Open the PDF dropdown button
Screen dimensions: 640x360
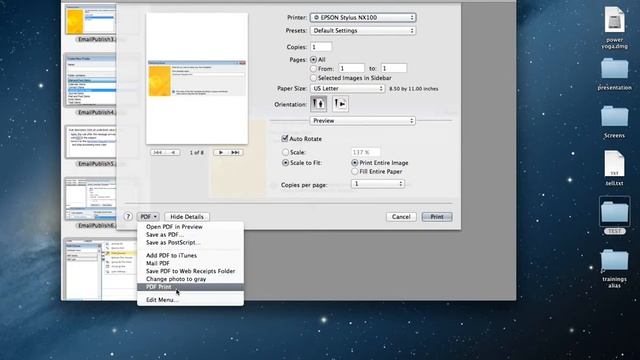(x=149, y=217)
